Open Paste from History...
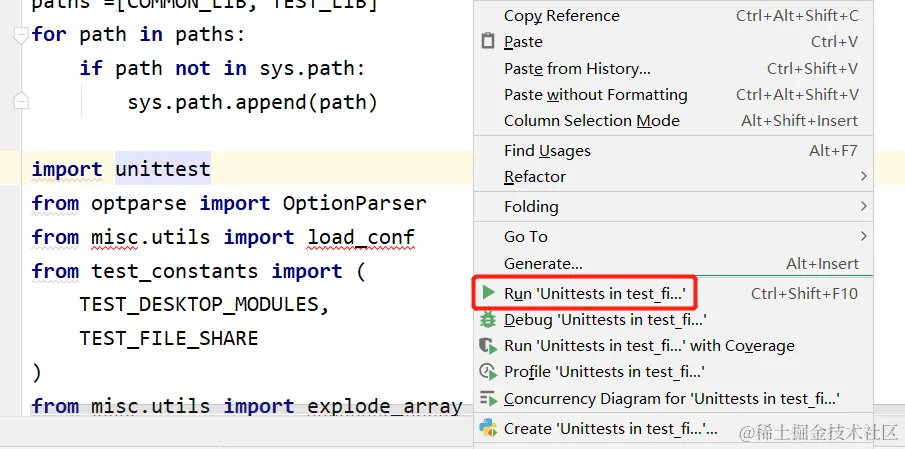 (673, 69)
